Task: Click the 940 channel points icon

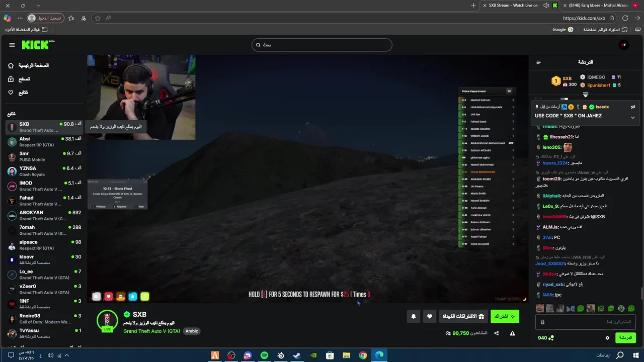Action: pyautogui.click(x=546, y=338)
